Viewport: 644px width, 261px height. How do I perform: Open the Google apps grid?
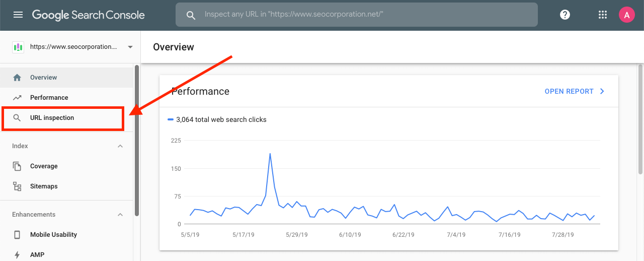(x=603, y=15)
